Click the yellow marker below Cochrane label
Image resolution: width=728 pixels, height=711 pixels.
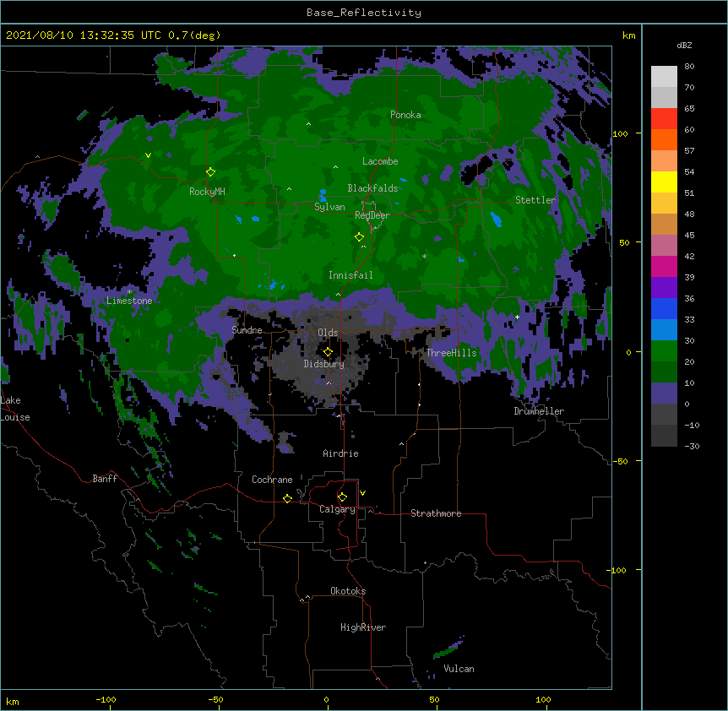pyautogui.click(x=287, y=498)
